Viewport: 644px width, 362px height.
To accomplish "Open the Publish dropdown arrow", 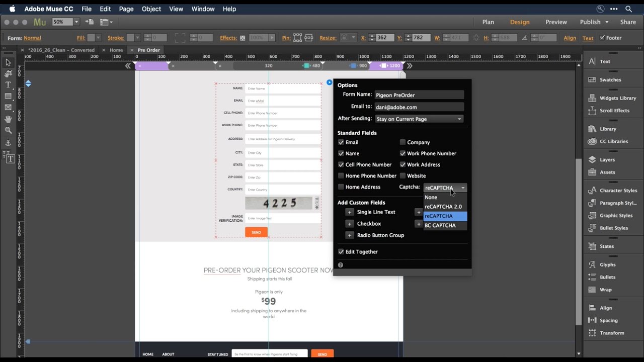I will click(607, 22).
